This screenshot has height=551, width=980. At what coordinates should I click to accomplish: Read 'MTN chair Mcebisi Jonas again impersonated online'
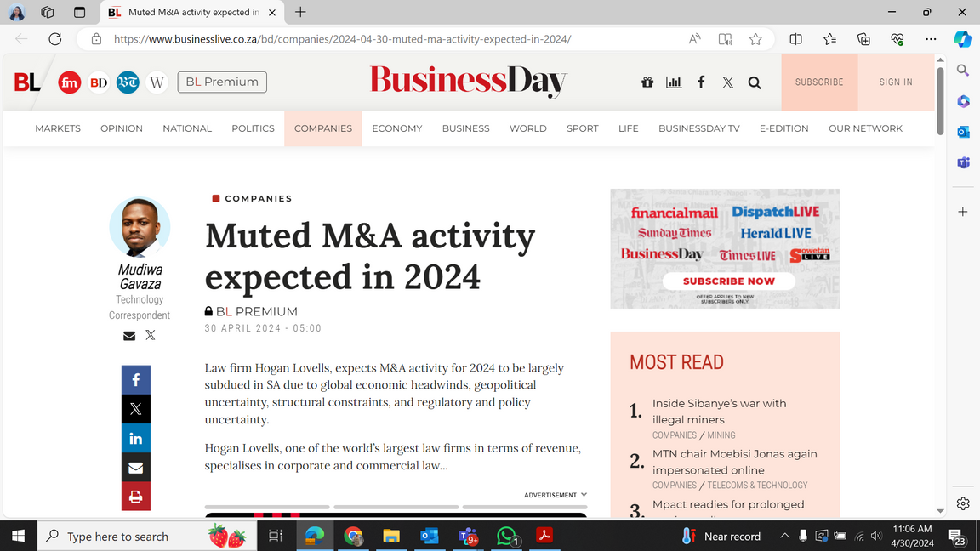[x=734, y=463]
